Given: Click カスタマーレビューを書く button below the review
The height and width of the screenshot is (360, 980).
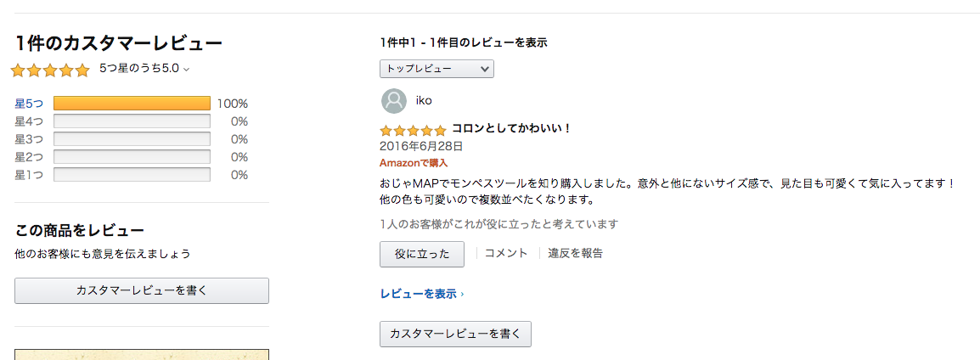Looking at the screenshot, I should pyautogui.click(x=455, y=334).
